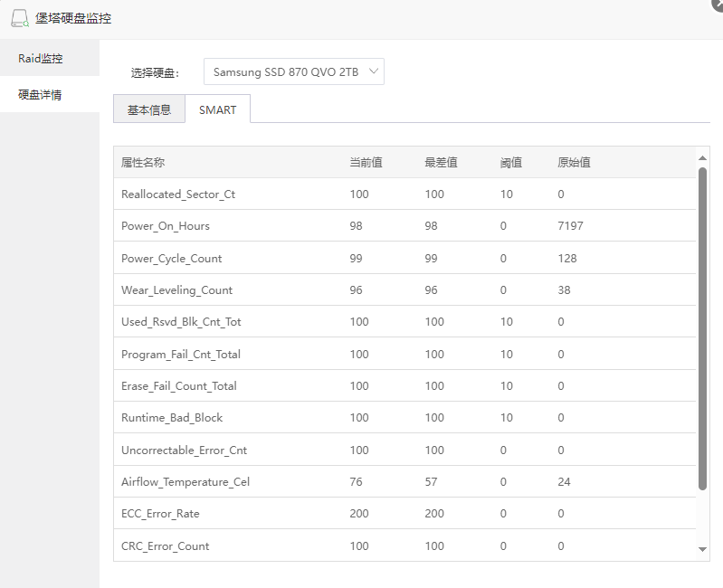
Task: Switch to the 基本信息 tab
Action: click(x=149, y=110)
